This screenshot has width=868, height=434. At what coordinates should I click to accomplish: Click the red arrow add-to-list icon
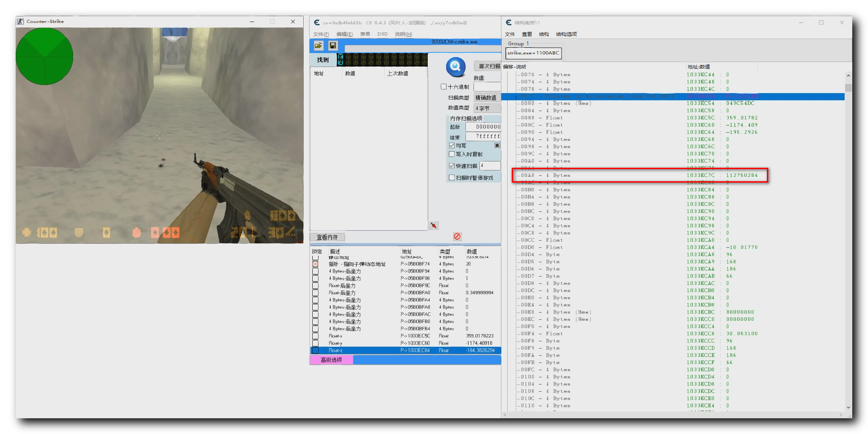coord(434,225)
